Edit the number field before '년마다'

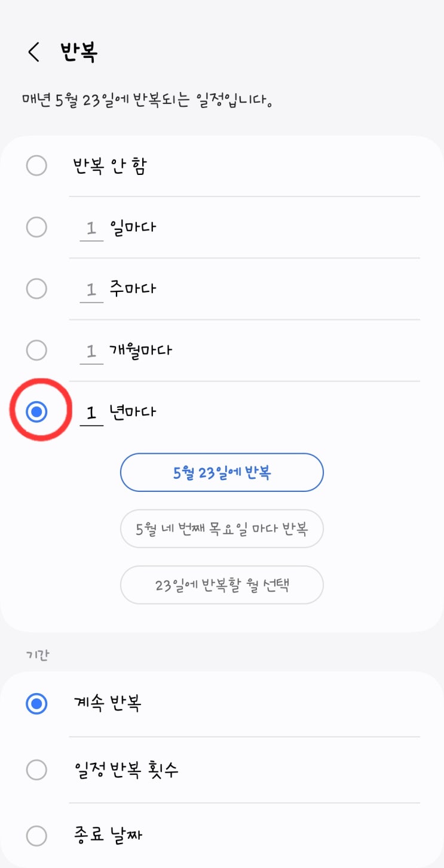91,413
